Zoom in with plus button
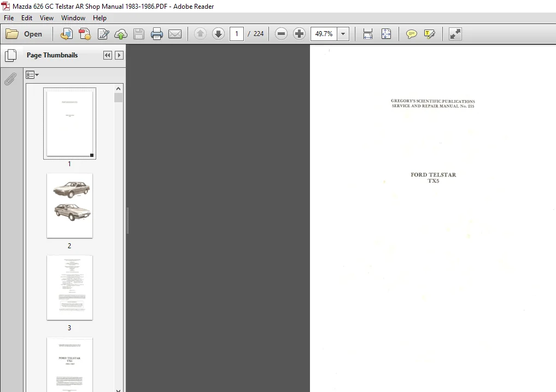The width and height of the screenshot is (556, 392). [299, 34]
